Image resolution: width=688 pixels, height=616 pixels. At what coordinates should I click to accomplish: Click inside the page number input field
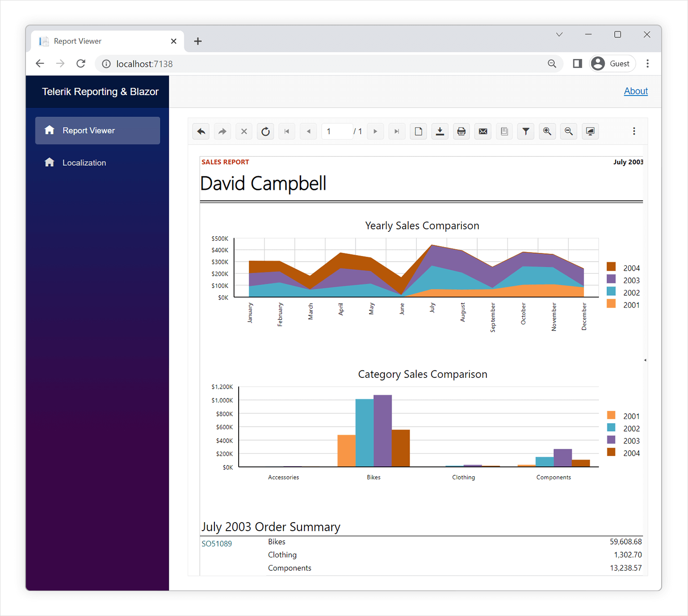coord(337,131)
